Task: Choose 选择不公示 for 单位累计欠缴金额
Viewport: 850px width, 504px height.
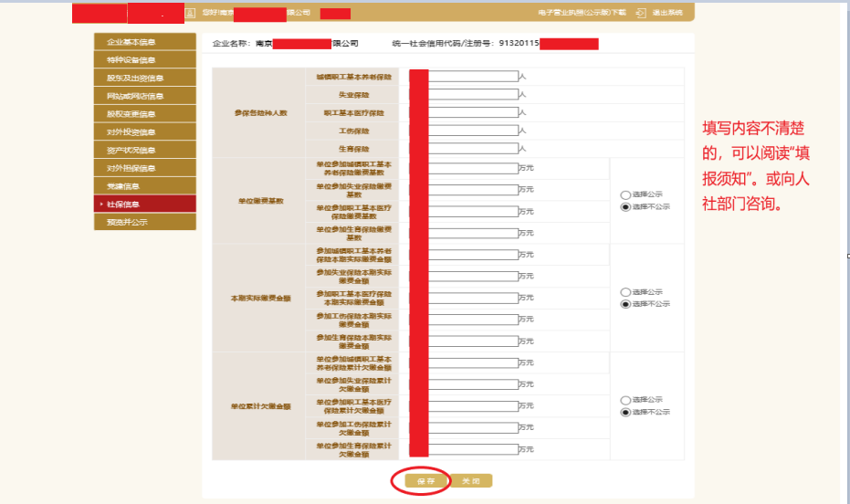Action: click(x=625, y=413)
